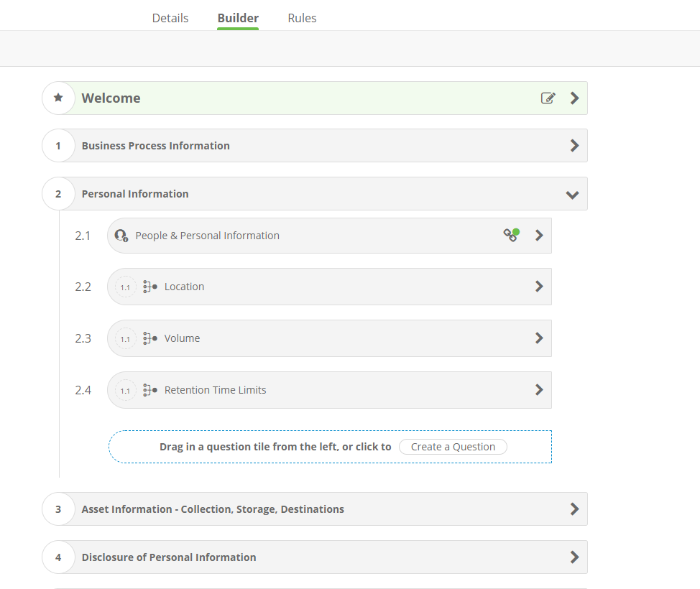Open the Location question arrow

(x=539, y=286)
